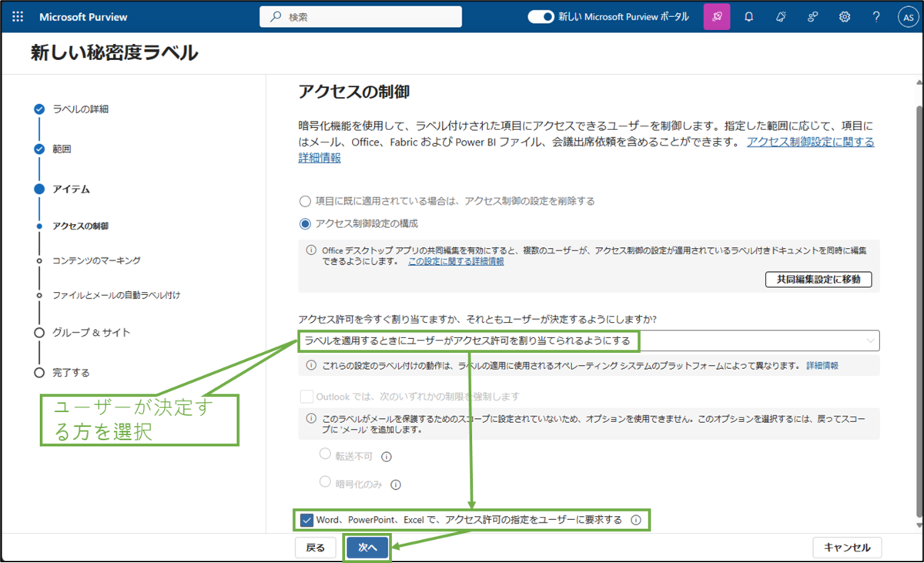Click the キャンセル button
The image size is (924, 563).
point(847,548)
